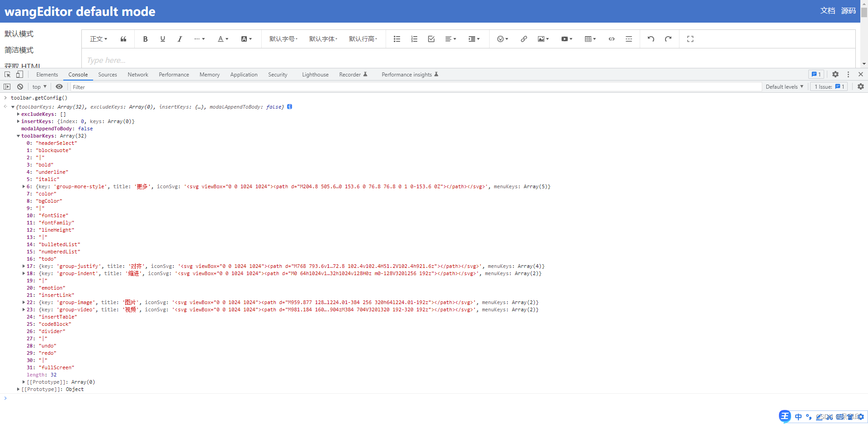Expand the [[Prototype]]: Object entry
The height and width of the screenshot is (424, 868).
tap(18, 389)
